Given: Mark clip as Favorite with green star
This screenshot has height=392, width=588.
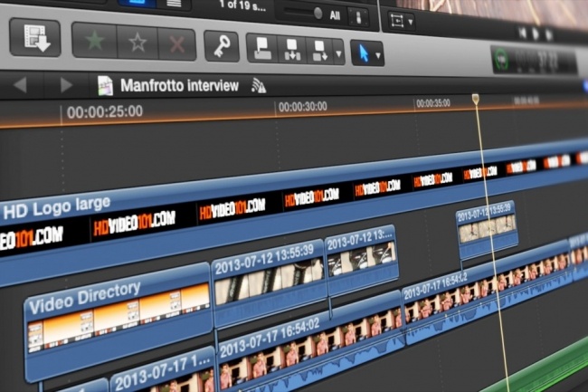Looking at the screenshot, I should coord(94,41).
